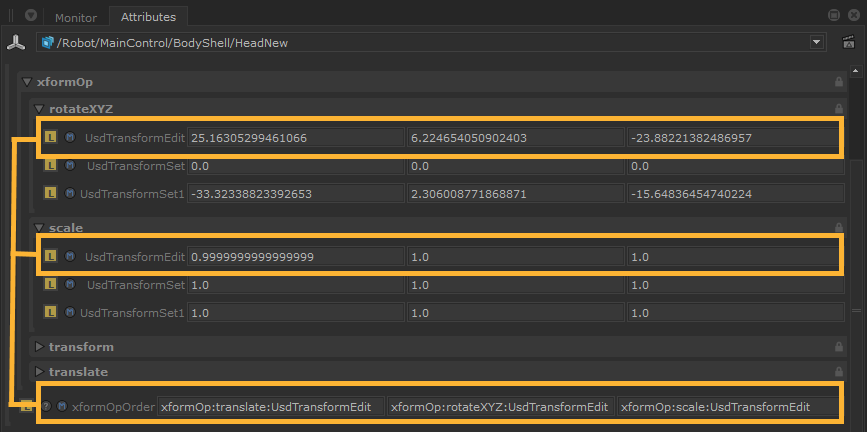This screenshot has width=867, height=432.
Task: Toggle the lock on the transform group
Action: coord(839,347)
